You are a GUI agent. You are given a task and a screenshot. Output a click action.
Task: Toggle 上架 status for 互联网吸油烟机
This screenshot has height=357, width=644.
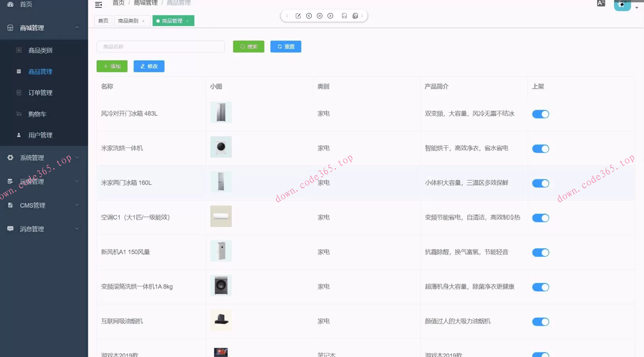click(540, 322)
